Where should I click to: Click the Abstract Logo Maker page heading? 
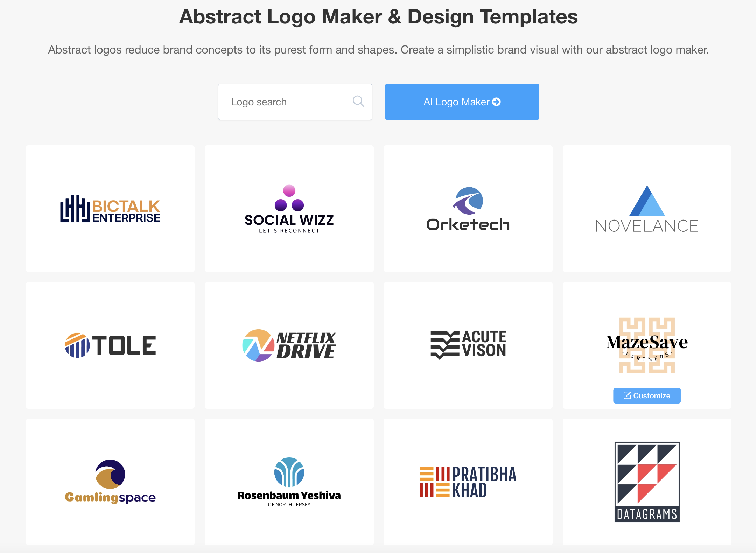378,17
